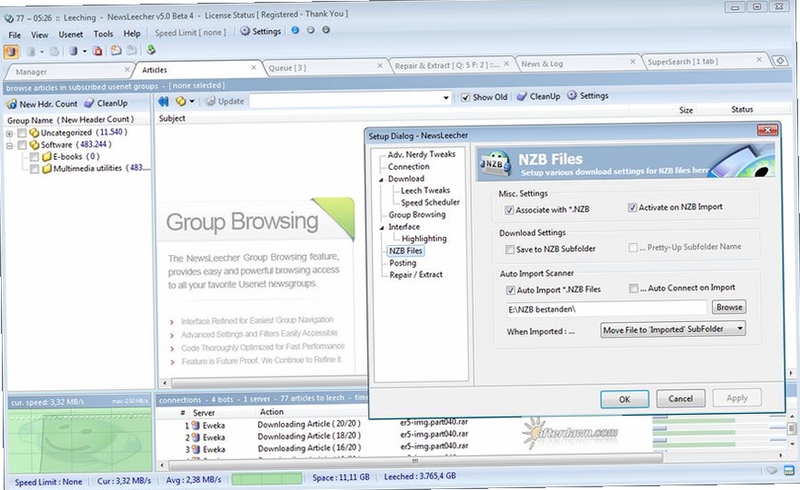This screenshot has width=800, height=490.
Task: Select Leech Tweaks in settings tree
Action: [425, 190]
